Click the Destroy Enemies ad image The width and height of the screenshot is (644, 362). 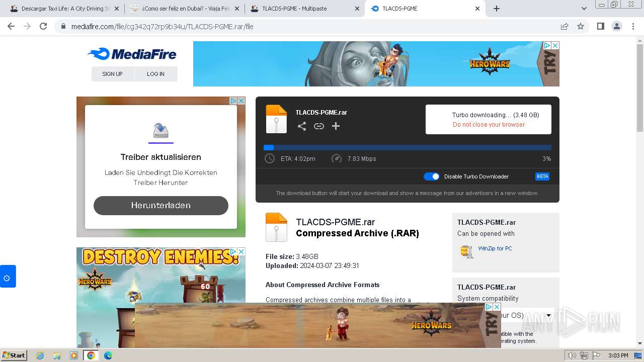coord(161,298)
